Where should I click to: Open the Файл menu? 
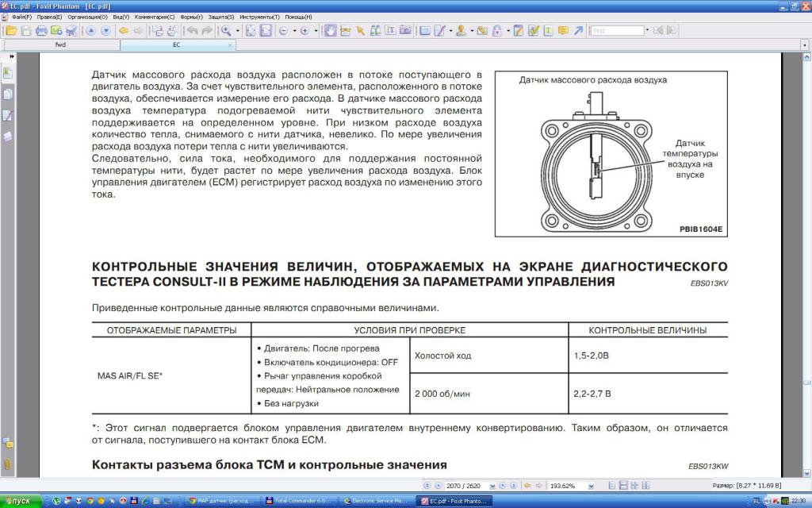pyautogui.click(x=21, y=17)
